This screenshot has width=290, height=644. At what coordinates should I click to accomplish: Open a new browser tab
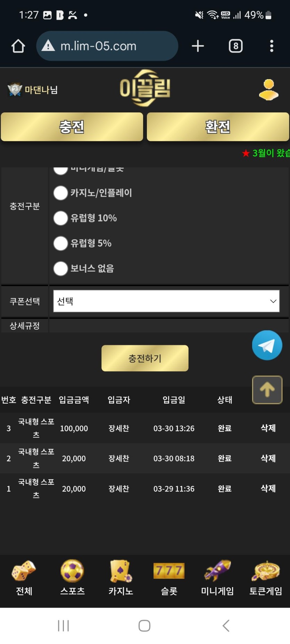pyautogui.click(x=198, y=46)
